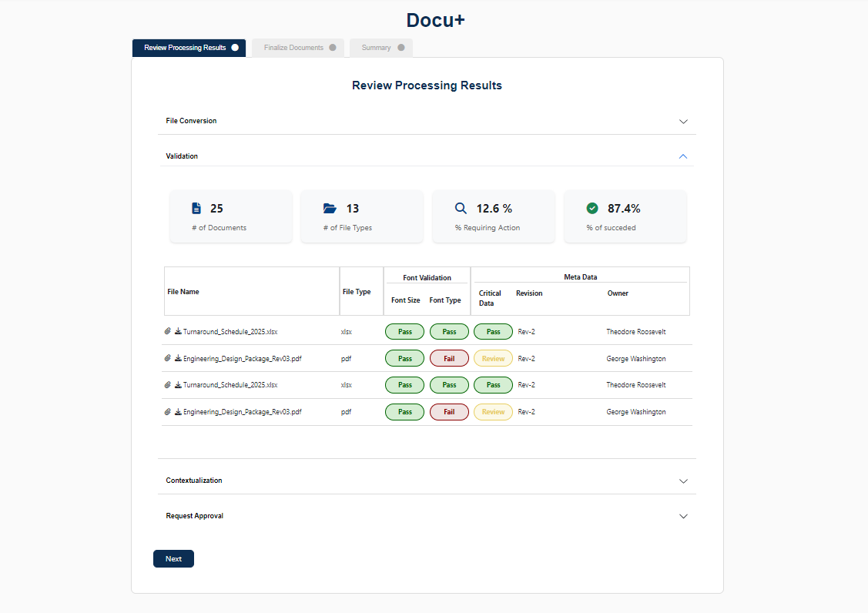This screenshot has width=868, height=613.
Task: Click the download icon on last Engineering_Design_Package row
Action: [x=178, y=411]
